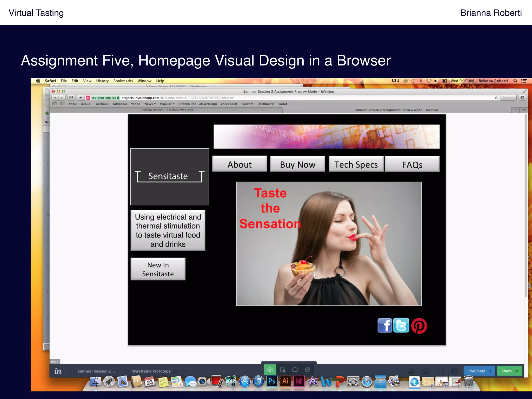Click the Buy Now navigation button
Image resolution: width=532 pixels, height=399 pixels.
(298, 164)
